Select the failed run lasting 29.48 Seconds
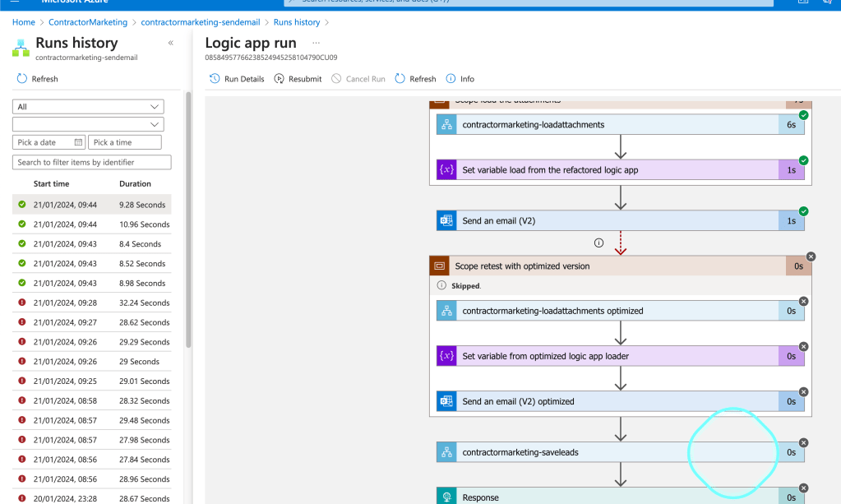Screen dimensions: 841x504 click(x=92, y=420)
